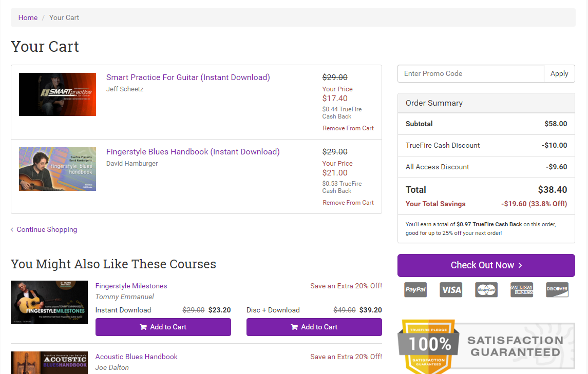Navigate to Home in the breadcrumb
The height and width of the screenshot is (374, 588).
pyautogui.click(x=28, y=17)
